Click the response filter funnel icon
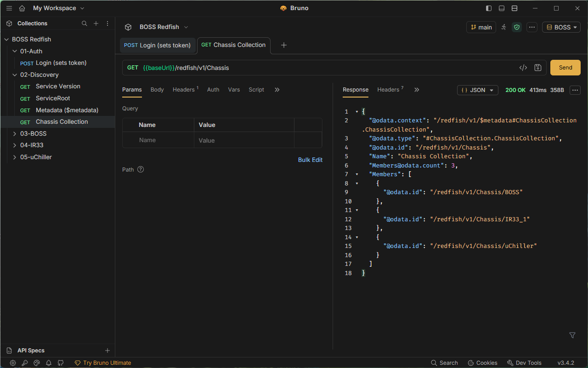Image resolution: width=588 pixels, height=368 pixels. coord(572,335)
